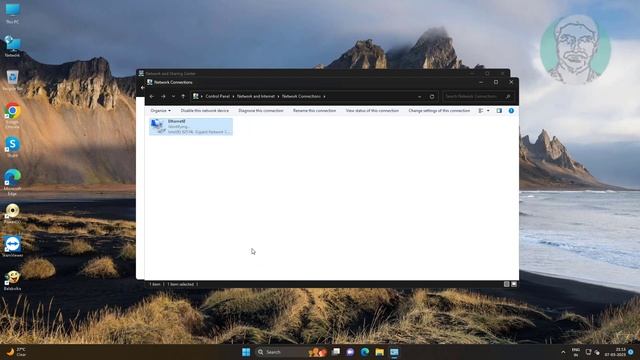Click Network and Internet breadcrumb

point(256,96)
